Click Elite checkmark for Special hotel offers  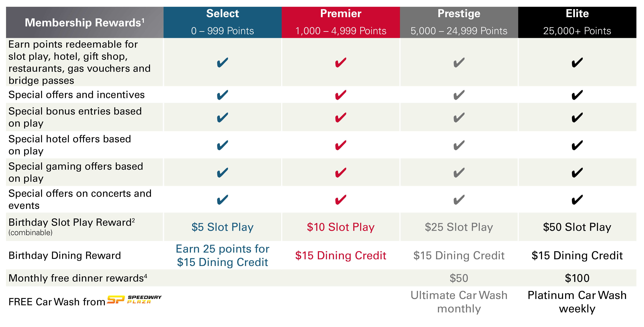577,145
